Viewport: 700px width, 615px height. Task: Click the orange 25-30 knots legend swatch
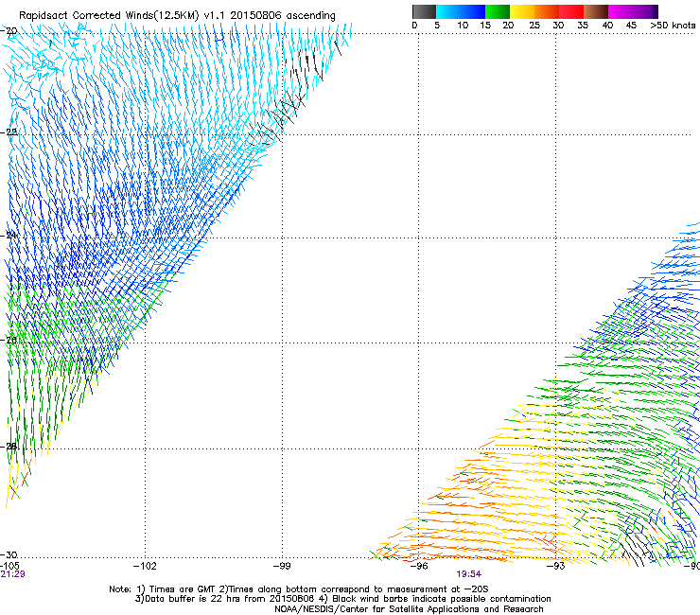(547, 11)
